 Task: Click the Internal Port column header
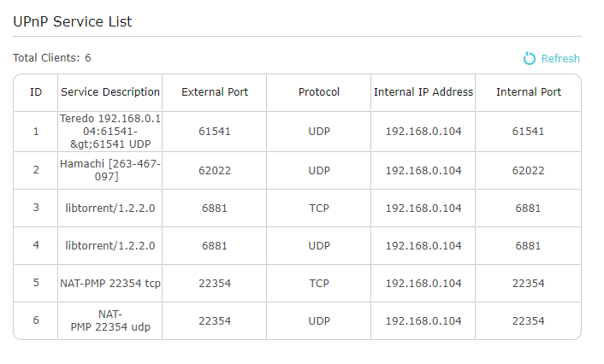coord(529,92)
